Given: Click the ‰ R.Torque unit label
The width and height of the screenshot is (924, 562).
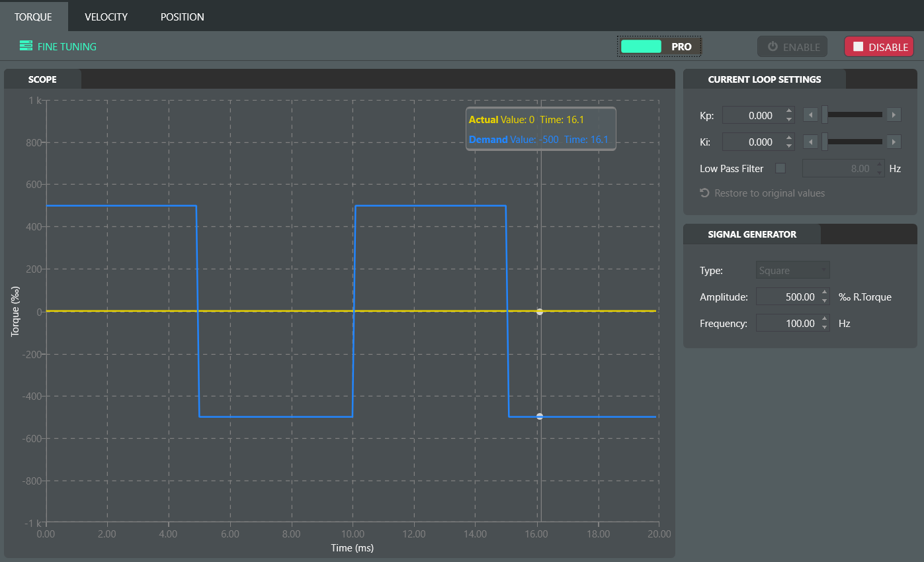Looking at the screenshot, I should point(865,297).
